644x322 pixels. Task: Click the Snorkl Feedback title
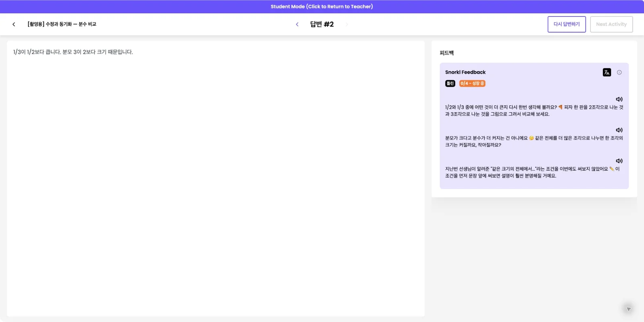(x=465, y=72)
